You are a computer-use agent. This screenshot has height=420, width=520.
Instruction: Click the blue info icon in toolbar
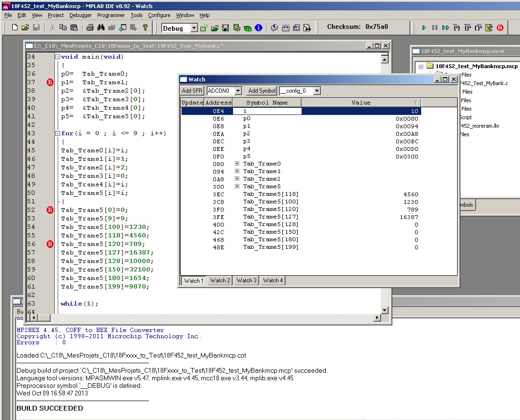pos(259,28)
